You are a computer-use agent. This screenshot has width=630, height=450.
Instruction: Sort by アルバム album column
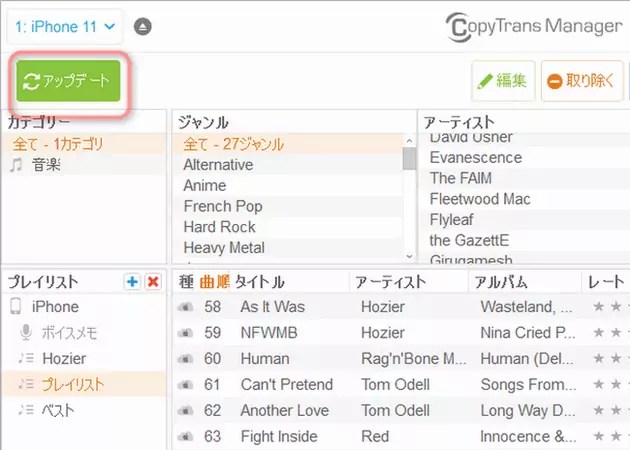coord(501,282)
